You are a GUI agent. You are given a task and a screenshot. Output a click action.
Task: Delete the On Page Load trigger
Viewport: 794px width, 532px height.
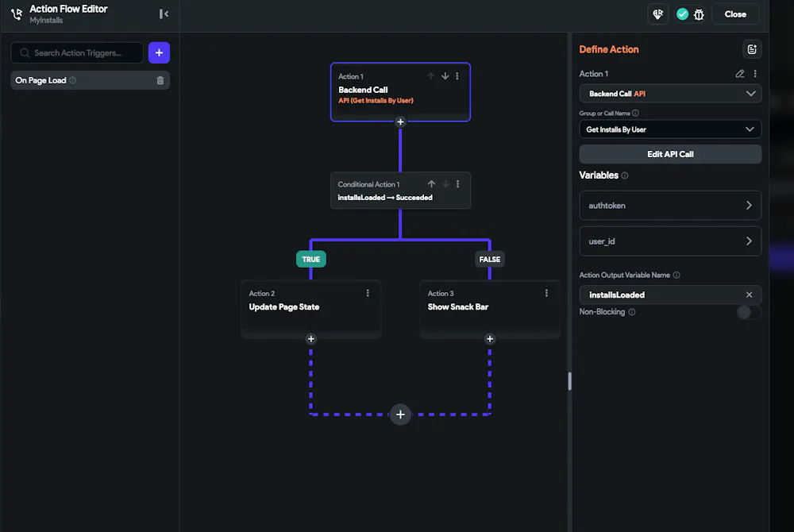click(x=160, y=80)
